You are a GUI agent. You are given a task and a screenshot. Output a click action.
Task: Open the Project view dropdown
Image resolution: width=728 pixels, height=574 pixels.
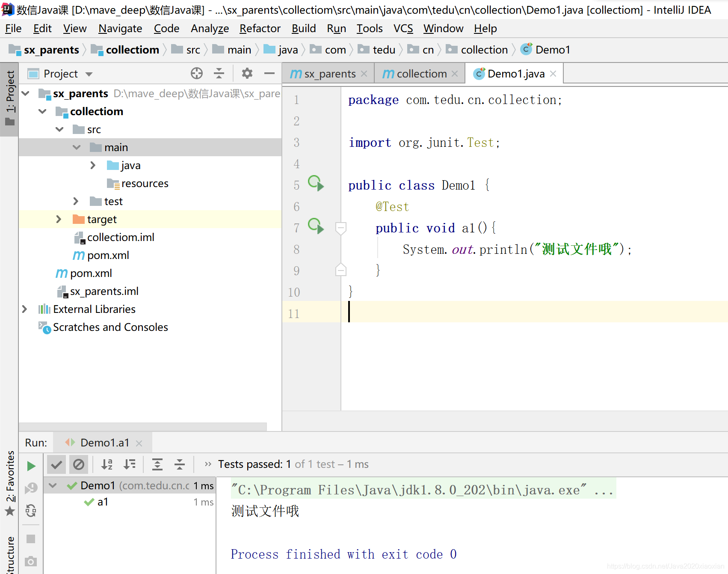pos(89,74)
